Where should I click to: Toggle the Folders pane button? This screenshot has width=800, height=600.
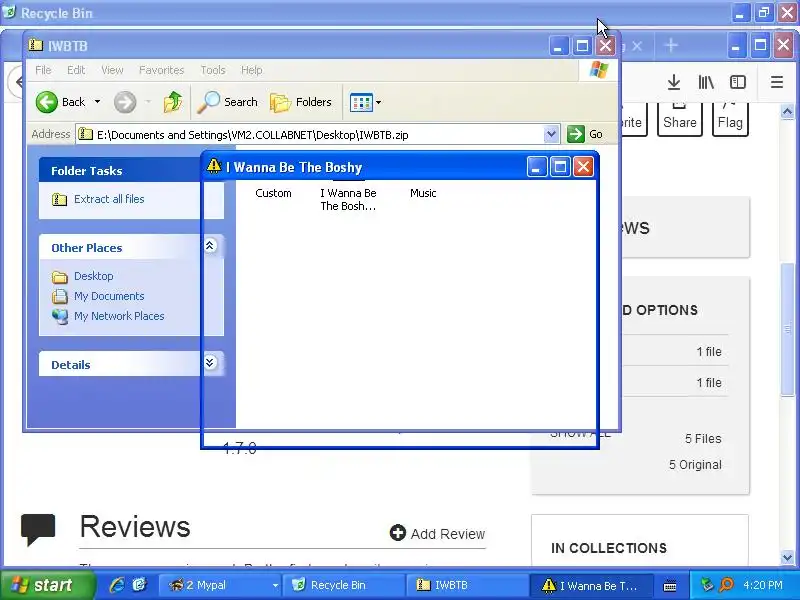(x=301, y=102)
